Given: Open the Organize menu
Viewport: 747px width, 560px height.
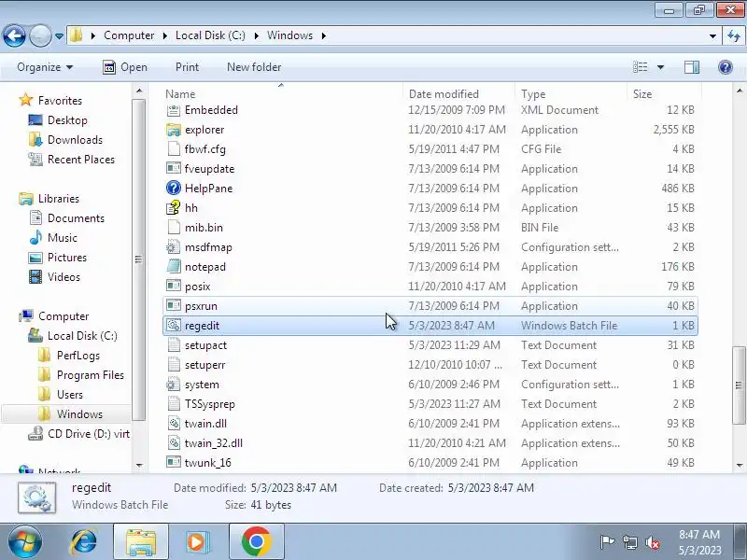Looking at the screenshot, I should (45, 67).
